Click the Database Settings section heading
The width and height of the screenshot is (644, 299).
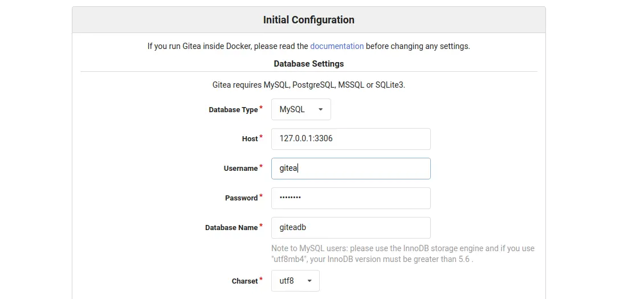pyautogui.click(x=308, y=63)
